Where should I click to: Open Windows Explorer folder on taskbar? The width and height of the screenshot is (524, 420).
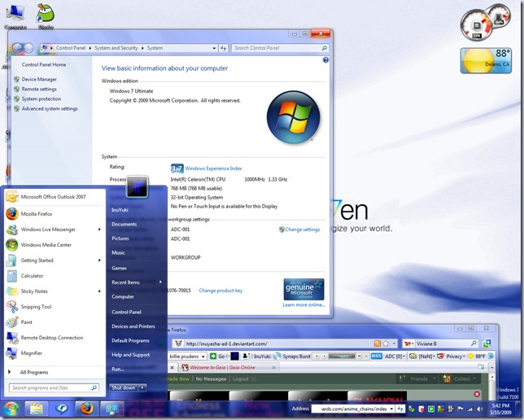[x=37, y=409]
